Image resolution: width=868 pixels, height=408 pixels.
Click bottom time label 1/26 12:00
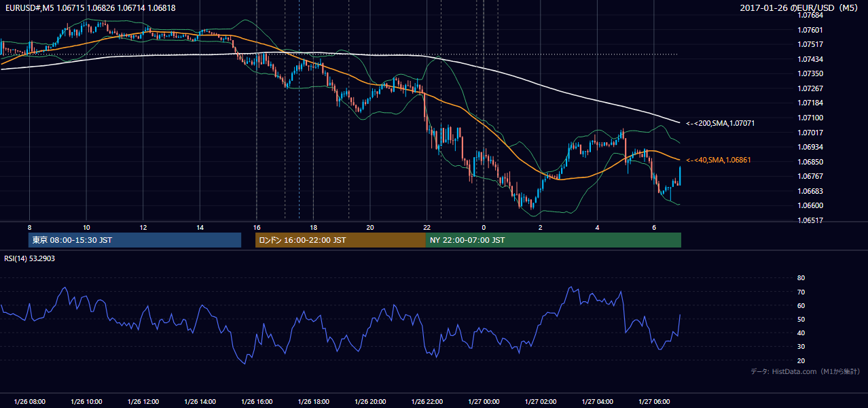[x=143, y=402]
